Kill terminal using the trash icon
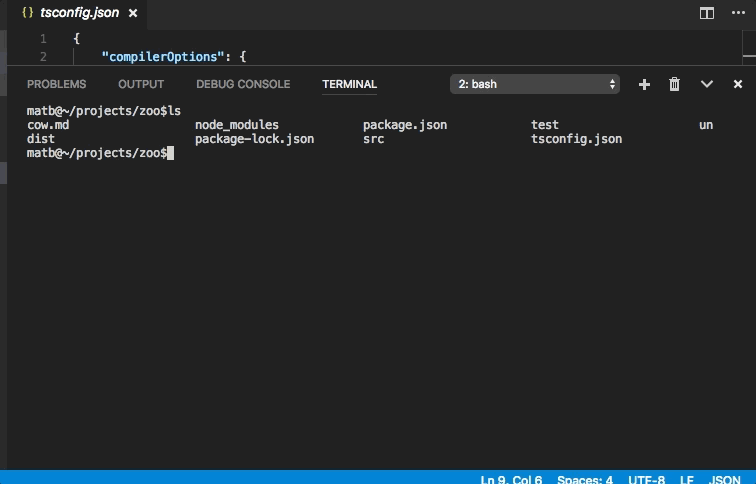This screenshot has height=484, width=756. click(x=675, y=84)
